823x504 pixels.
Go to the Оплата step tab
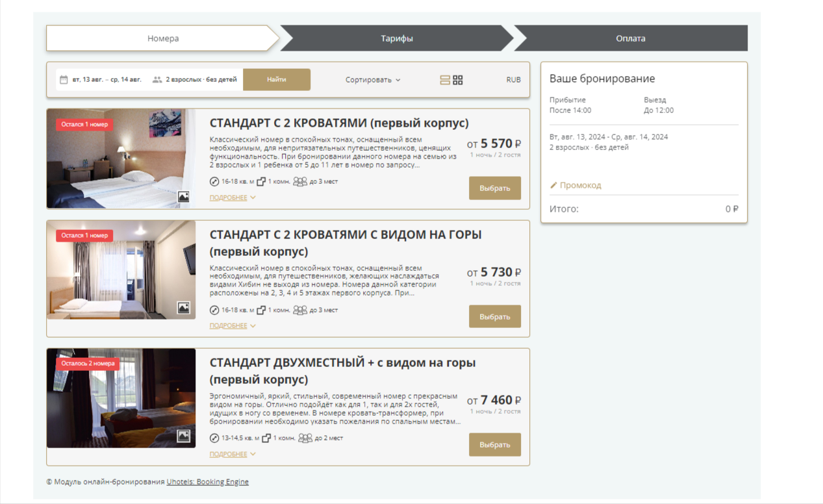[631, 38]
